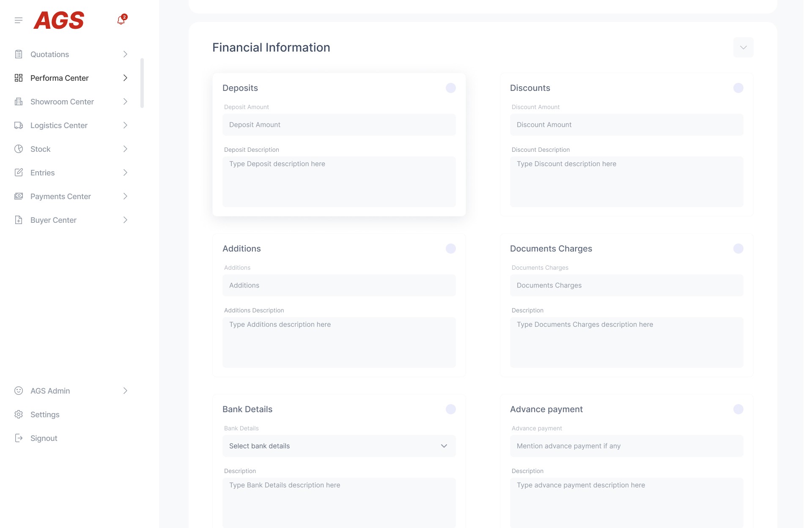The height and width of the screenshot is (528, 812).
Task: Toggle the Discounts section switch
Action: coord(738,88)
